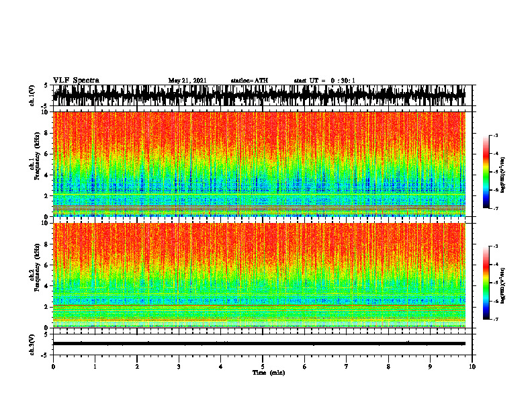The height and width of the screenshot is (411, 532).
Task: Click the ch.1 "Frequency (kHz)" axis label
Action: [x=37, y=157]
